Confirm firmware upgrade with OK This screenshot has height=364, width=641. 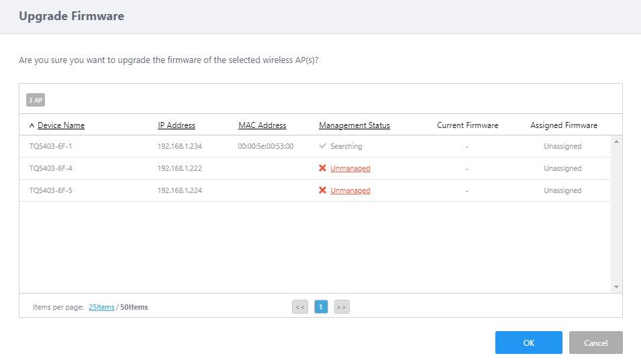click(x=528, y=343)
